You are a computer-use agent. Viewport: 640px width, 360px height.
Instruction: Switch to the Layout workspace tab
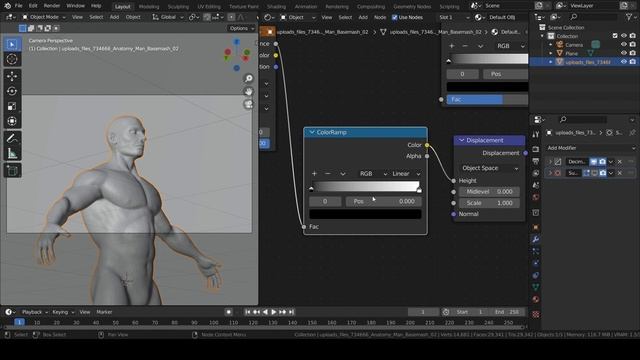point(122,7)
